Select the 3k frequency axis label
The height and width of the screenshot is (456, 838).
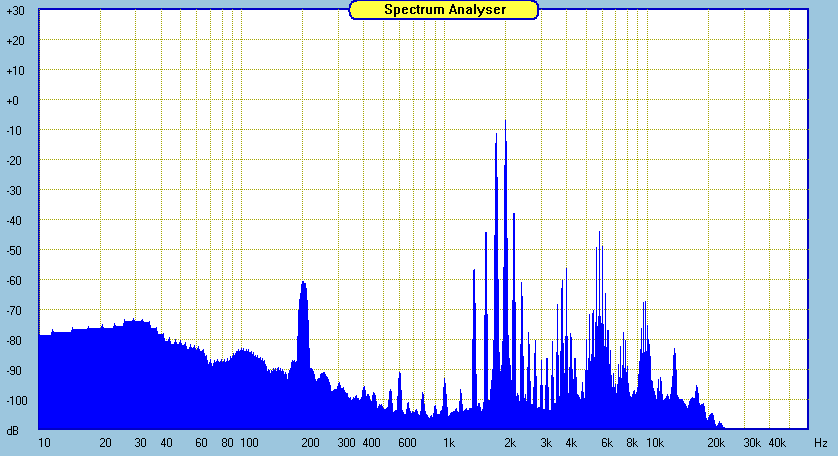pyautogui.click(x=546, y=443)
